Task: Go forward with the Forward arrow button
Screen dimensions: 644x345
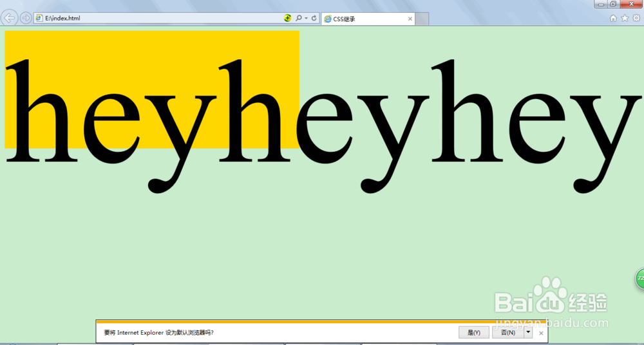Action: [x=26, y=18]
